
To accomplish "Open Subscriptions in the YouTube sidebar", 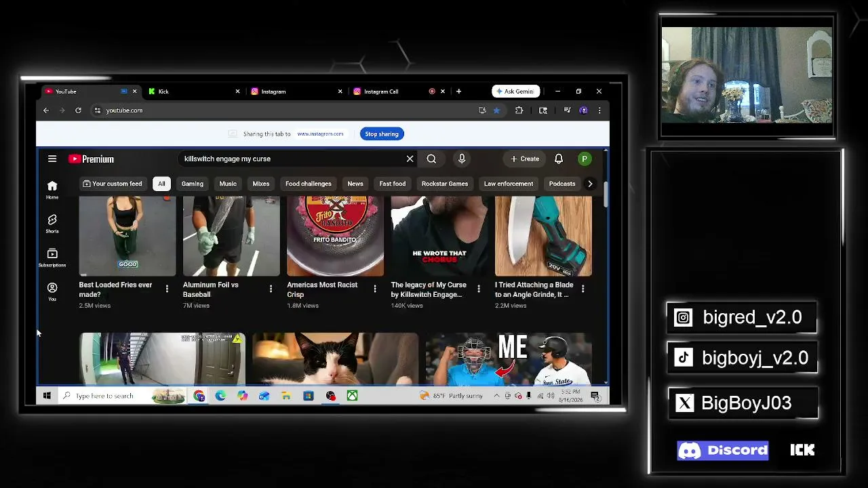I will 52,258.
